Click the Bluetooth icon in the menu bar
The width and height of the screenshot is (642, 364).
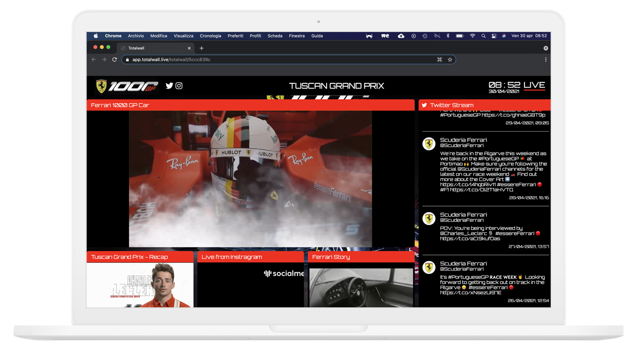point(448,36)
